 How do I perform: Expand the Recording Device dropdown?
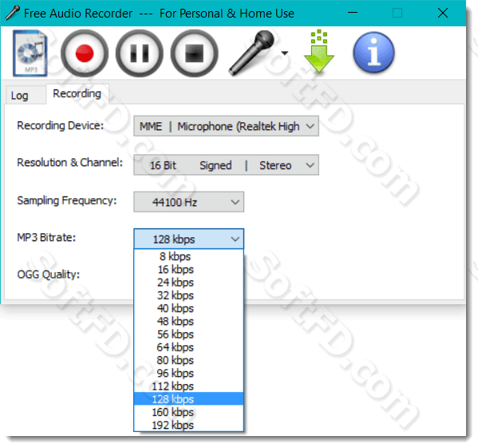pyautogui.click(x=226, y=126)
